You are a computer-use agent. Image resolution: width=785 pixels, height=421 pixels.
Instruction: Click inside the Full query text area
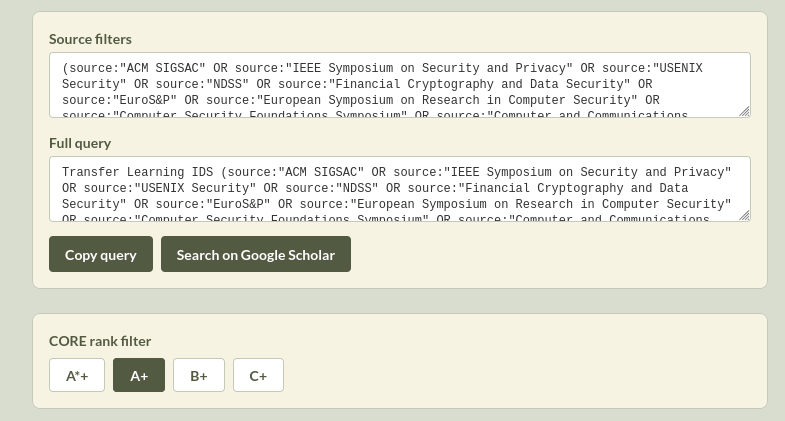(400, 189)
